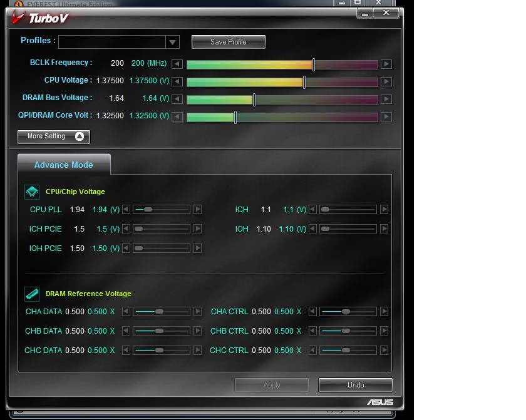Close the TurboV window
This screenshot has height=420, width=526.
click(386, 13)
